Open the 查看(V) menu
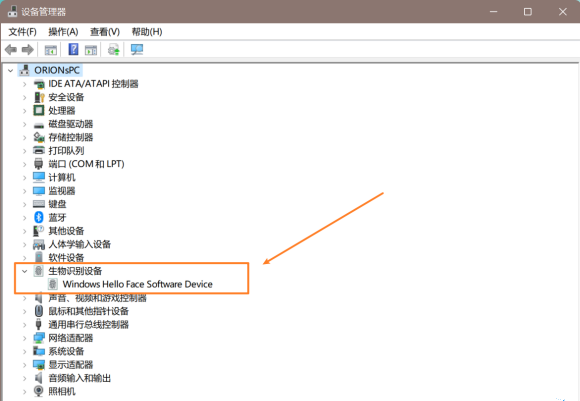 click(x=105, y=32)
